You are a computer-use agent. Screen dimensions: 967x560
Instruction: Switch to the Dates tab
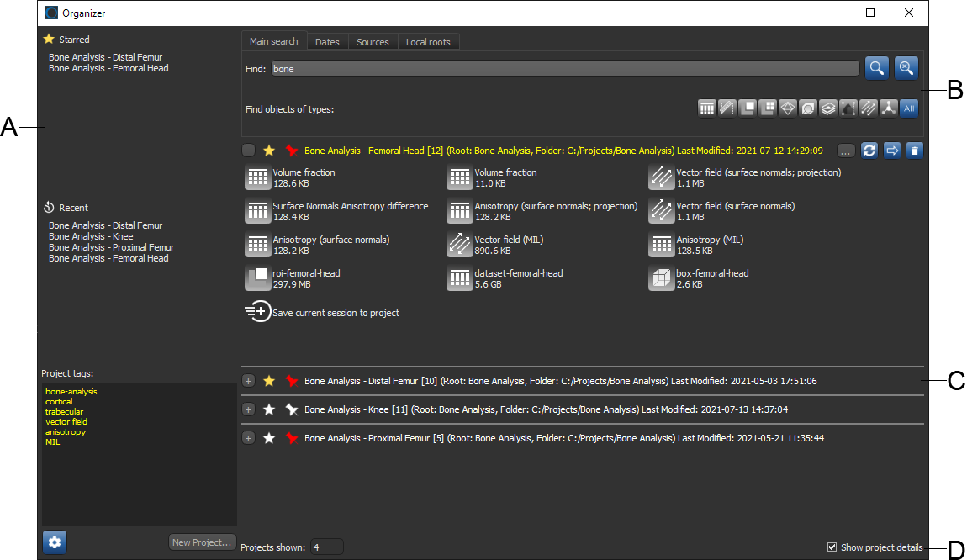point(327,42)
